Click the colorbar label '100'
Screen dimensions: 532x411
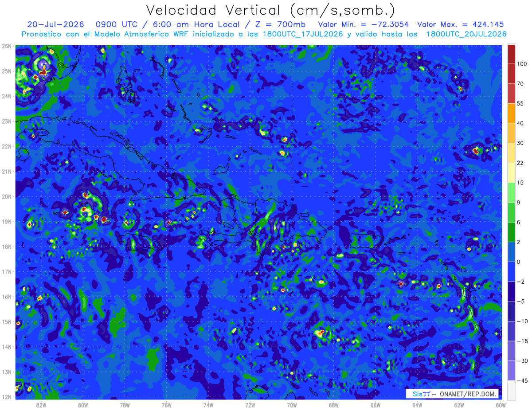(522, 64)
